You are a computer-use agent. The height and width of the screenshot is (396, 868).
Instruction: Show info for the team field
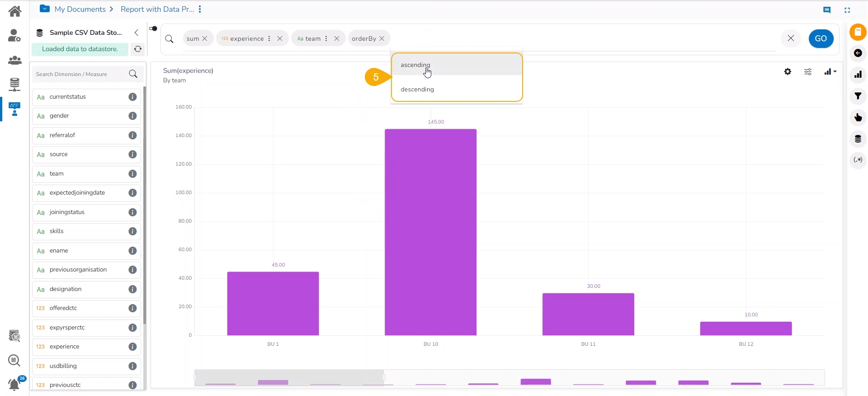coord(132,174)
